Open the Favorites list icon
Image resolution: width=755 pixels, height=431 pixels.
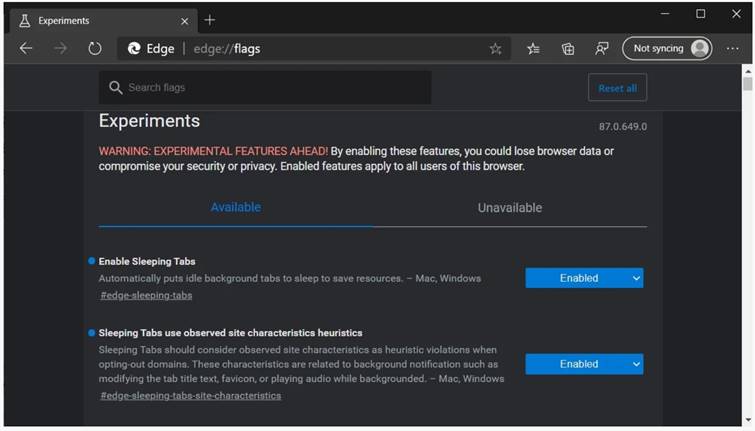click(533, 49)
